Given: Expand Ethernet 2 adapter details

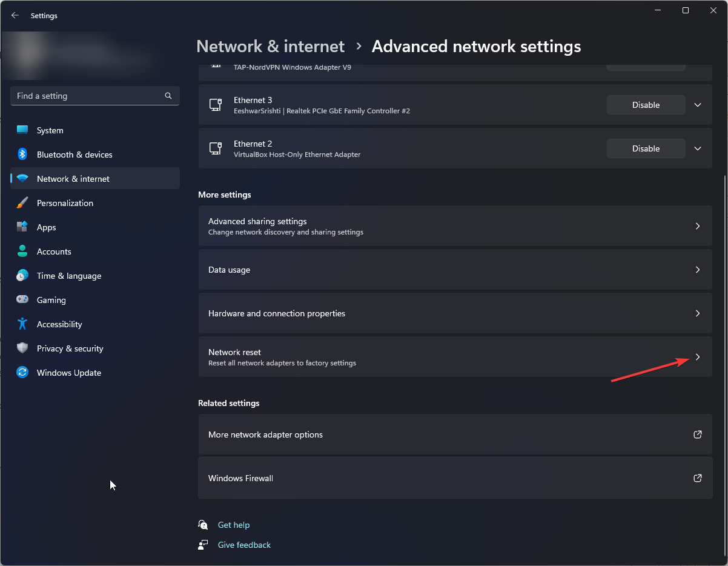Looking at the screenshot, I should pos(697,148).
